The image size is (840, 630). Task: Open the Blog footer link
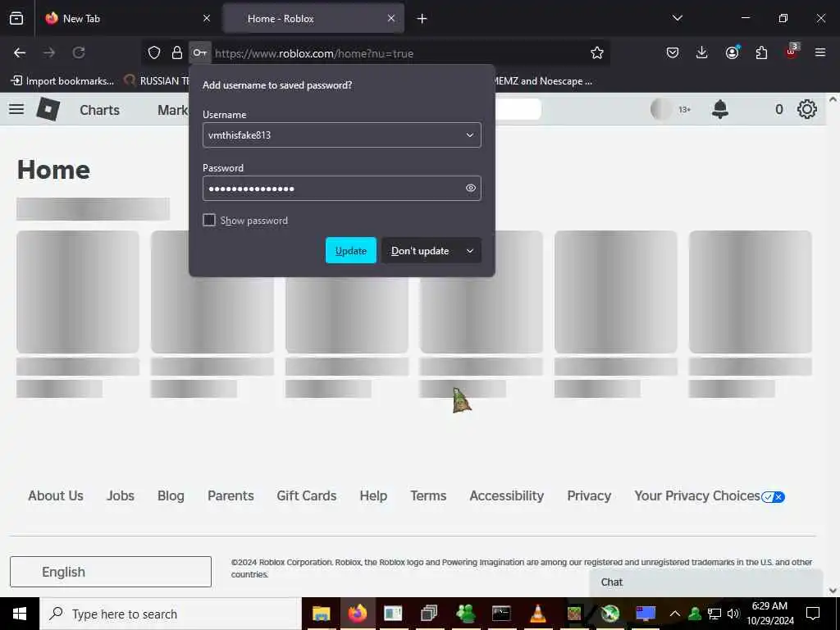pos(171,496)
